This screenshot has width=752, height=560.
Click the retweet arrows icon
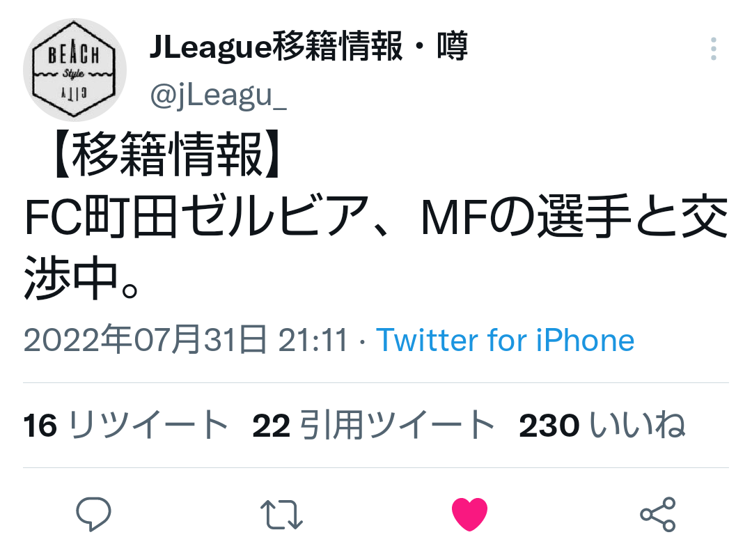pyautogui.click(x=281, y=515)
